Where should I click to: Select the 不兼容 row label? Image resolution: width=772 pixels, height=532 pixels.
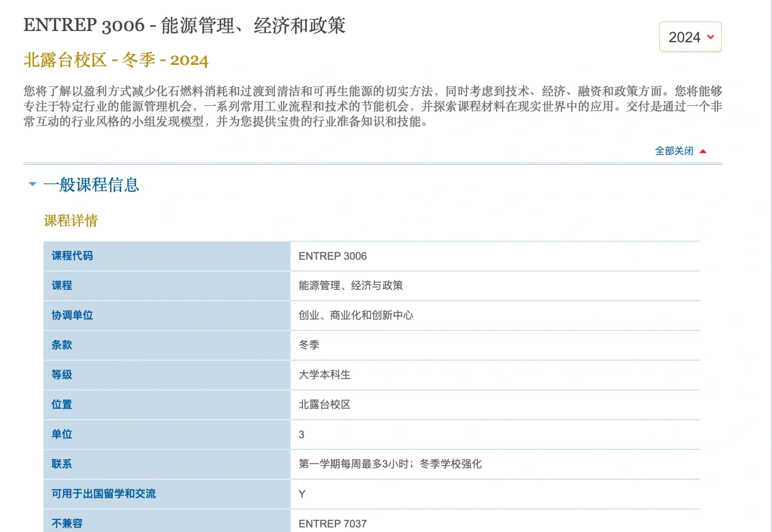click(x=67, y=523)
